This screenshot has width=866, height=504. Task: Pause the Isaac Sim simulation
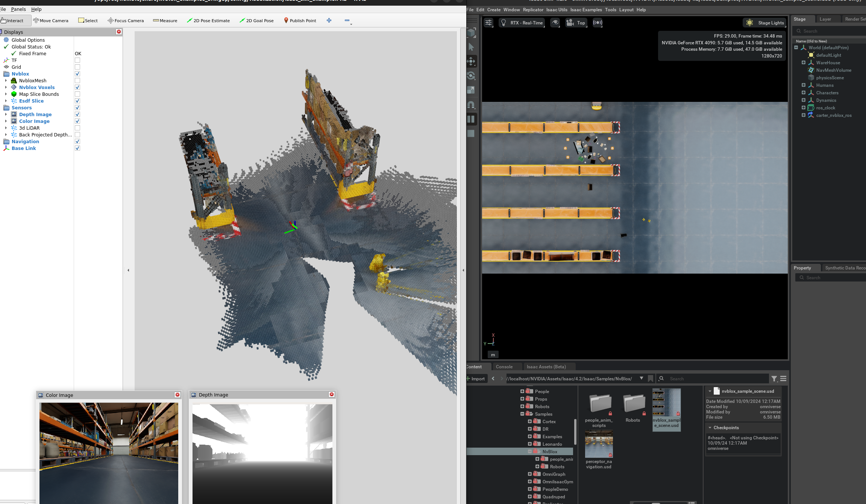471,119
